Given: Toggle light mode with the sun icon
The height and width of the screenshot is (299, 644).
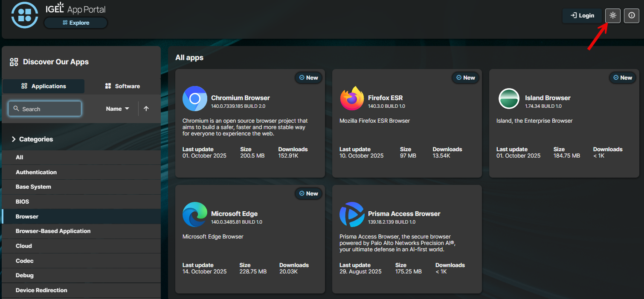Looking at the screenshot, I should 612,15.
